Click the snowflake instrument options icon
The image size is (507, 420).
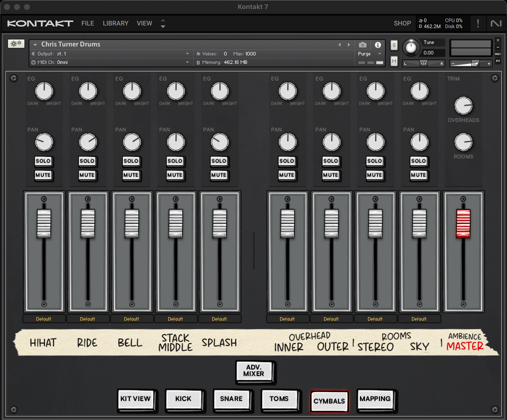[16, 44]
